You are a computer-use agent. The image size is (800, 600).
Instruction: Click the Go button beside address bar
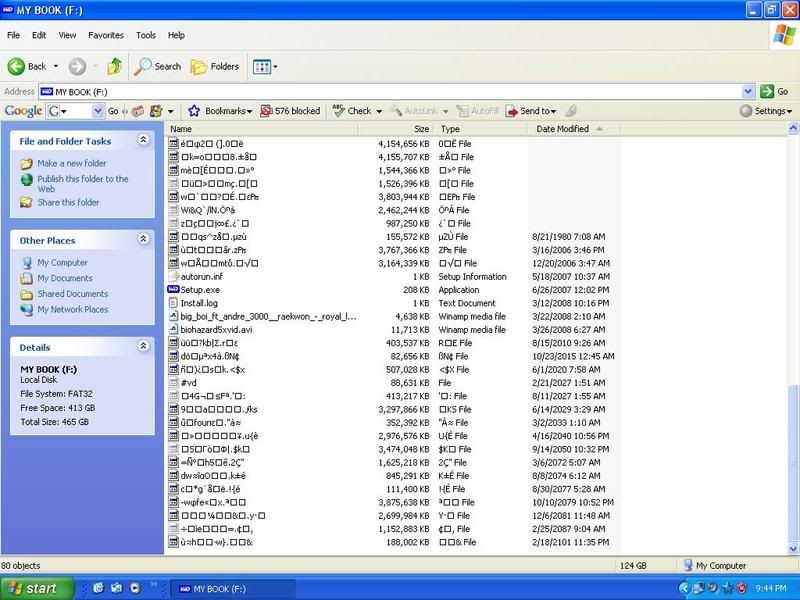(x=774, y=92)
